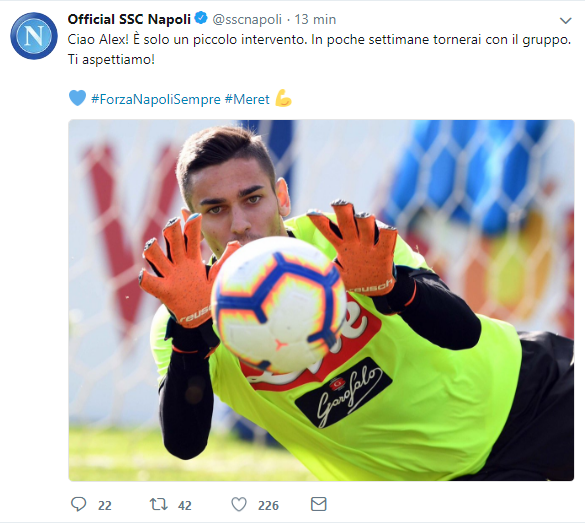
Task: Click the 'Ti aspettiamo!' text line
Action: [x=111, y=59]
